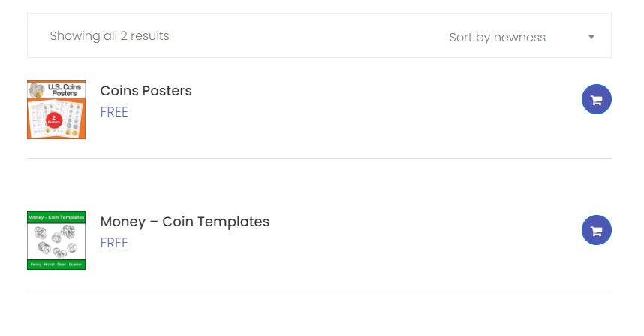This screenshot has width=644, height=336.
Task: Click 'U.S. Coins Posters' heading inside the thumbnail
Action: point(65,90)
